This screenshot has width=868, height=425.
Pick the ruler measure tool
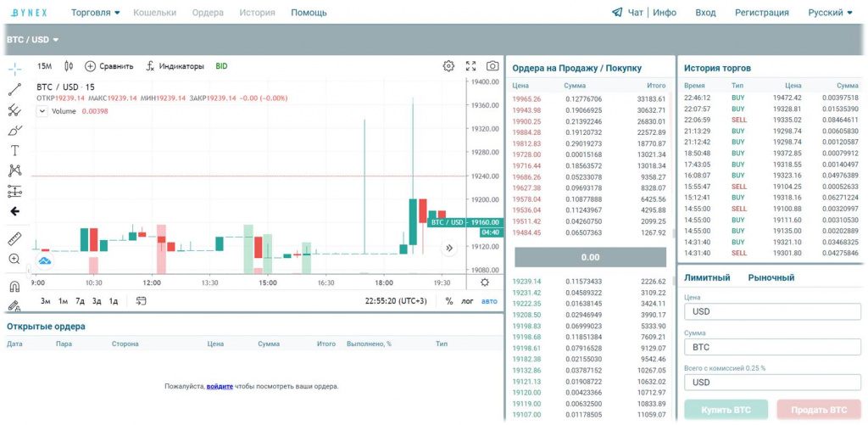pyautogui.click(x=14, y=238)
